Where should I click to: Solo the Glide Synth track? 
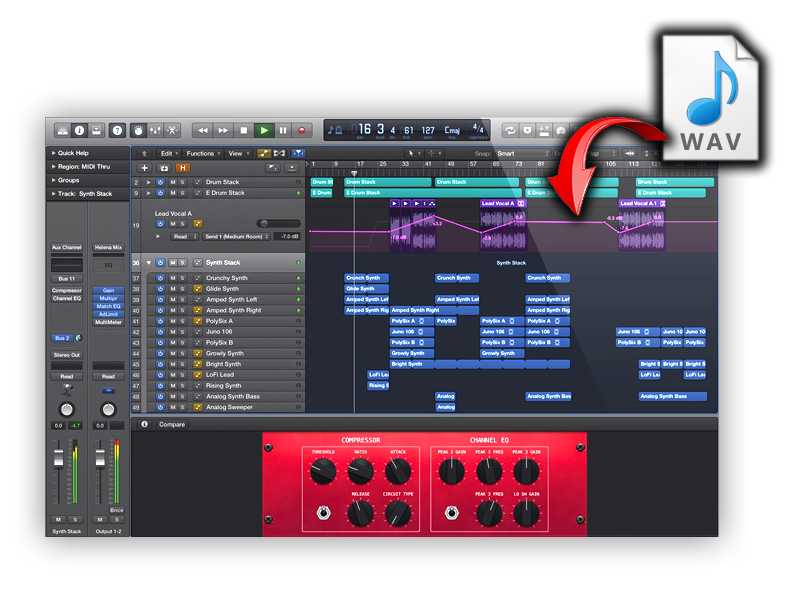tap(182, 289)
